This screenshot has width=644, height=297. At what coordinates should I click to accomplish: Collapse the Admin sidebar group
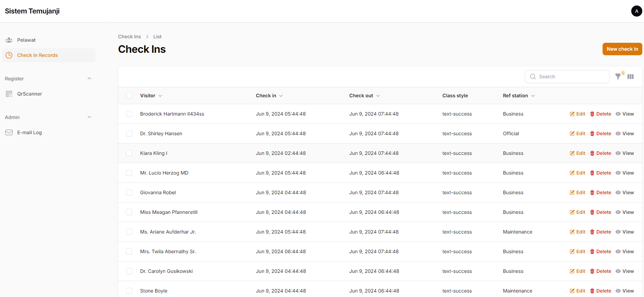point(89,117)
